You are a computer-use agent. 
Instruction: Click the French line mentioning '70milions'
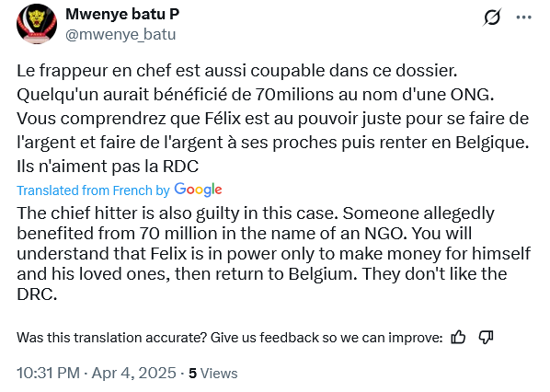[256, 95]
